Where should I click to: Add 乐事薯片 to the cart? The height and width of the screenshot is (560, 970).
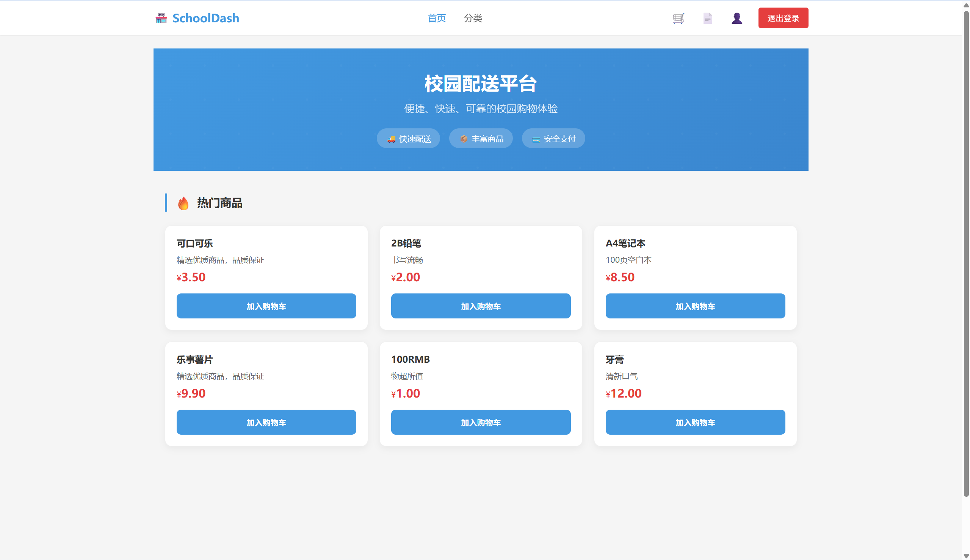point(266,422)
